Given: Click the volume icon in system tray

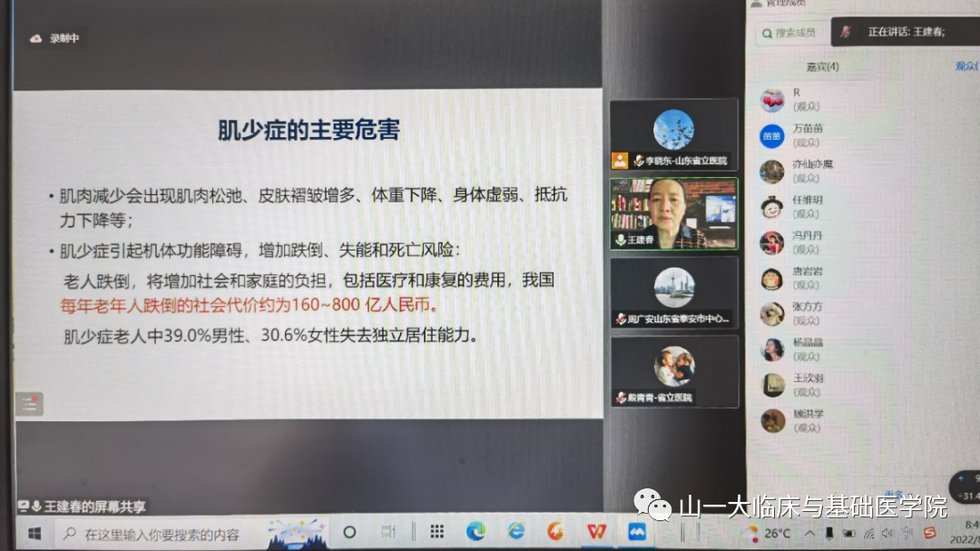Looking at the screenshot, I should (888, 533).
